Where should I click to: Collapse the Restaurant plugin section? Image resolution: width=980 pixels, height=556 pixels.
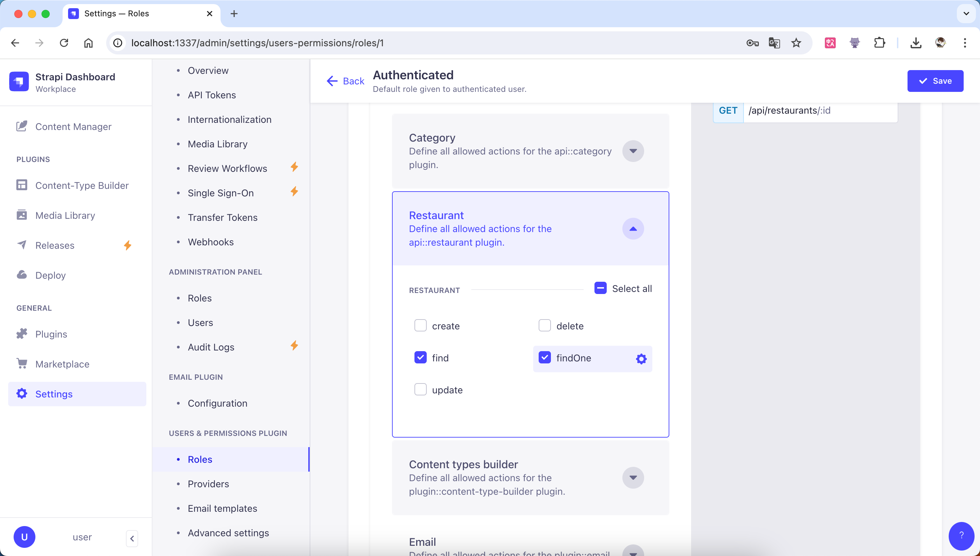coord(633,229)
